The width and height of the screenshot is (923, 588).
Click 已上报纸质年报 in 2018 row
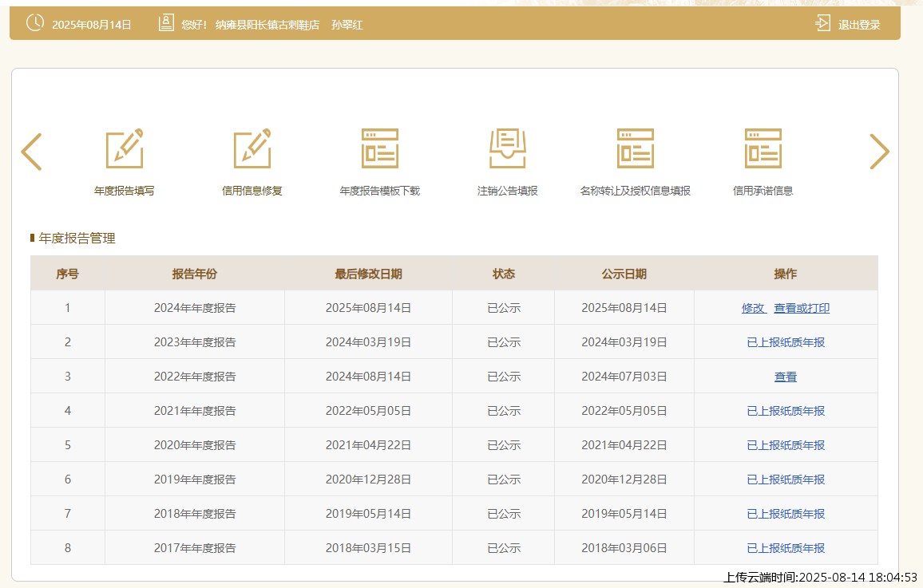[x=785, y=514]
